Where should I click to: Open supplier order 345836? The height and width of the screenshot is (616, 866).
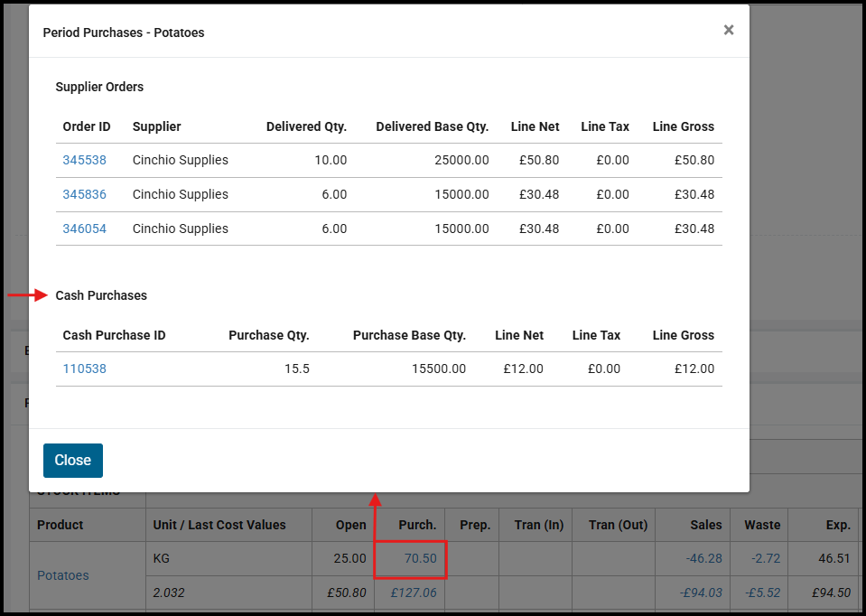coord(84,194)
